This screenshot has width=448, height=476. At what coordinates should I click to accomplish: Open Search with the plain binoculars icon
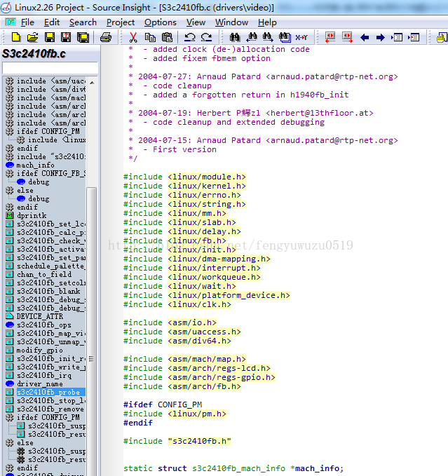[x=235, y=37]
